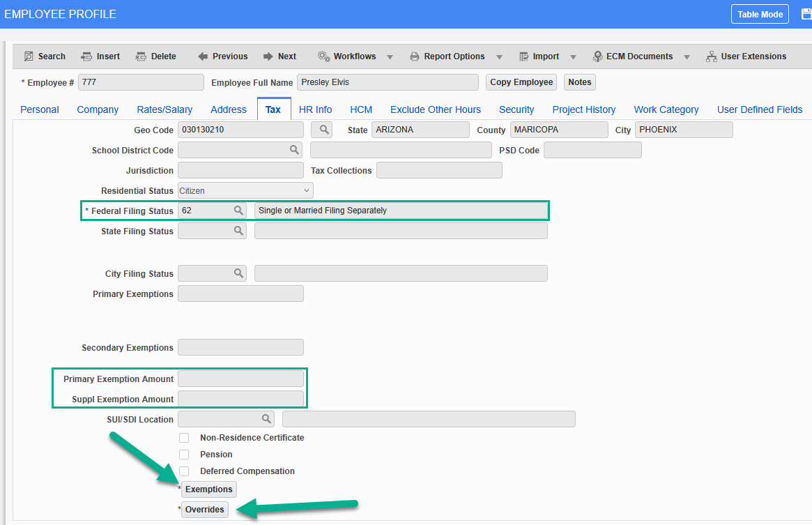The width and height of the screenshot is (812, 525).
Task: Toggle the Pension checkbox
Action: click(x=184, y=455)
